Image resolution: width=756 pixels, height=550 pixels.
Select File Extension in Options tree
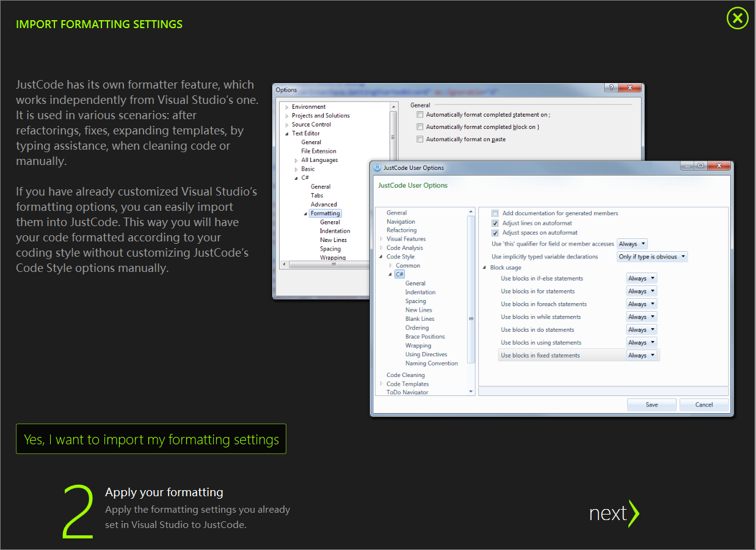pos(318,151)
